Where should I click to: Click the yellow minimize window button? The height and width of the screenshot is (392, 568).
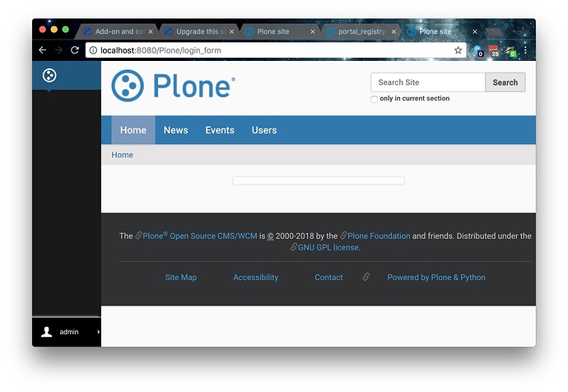coord(54,30)
